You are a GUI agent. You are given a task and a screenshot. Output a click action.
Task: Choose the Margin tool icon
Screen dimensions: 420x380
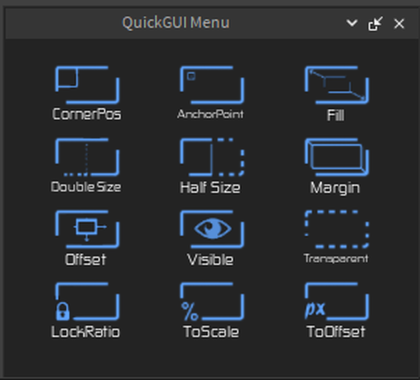(337, 157)
